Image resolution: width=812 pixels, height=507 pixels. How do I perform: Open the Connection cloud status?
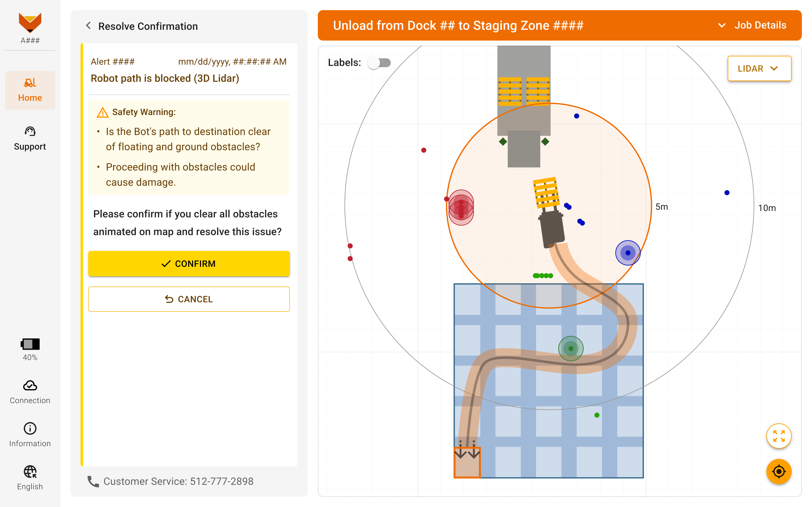coord(30,386)
